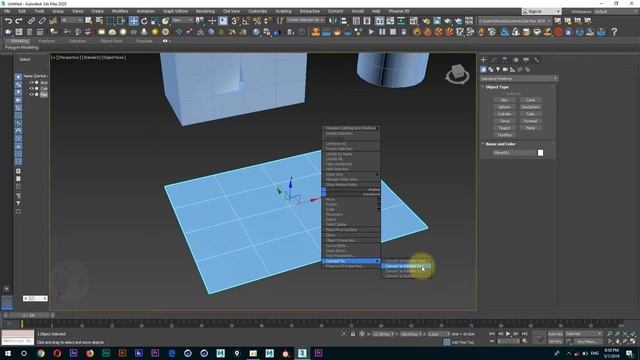
Task: Click the selection lock toggle icon
Action: [x=353, y=334]
